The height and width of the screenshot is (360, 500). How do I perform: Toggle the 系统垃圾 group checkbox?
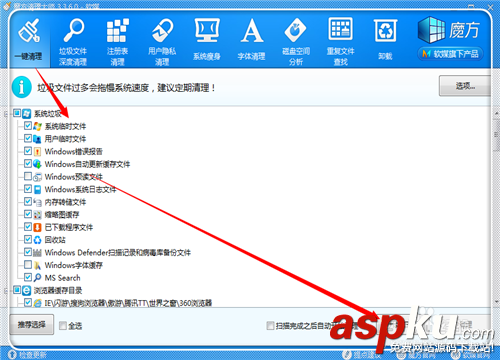(17, 113)
